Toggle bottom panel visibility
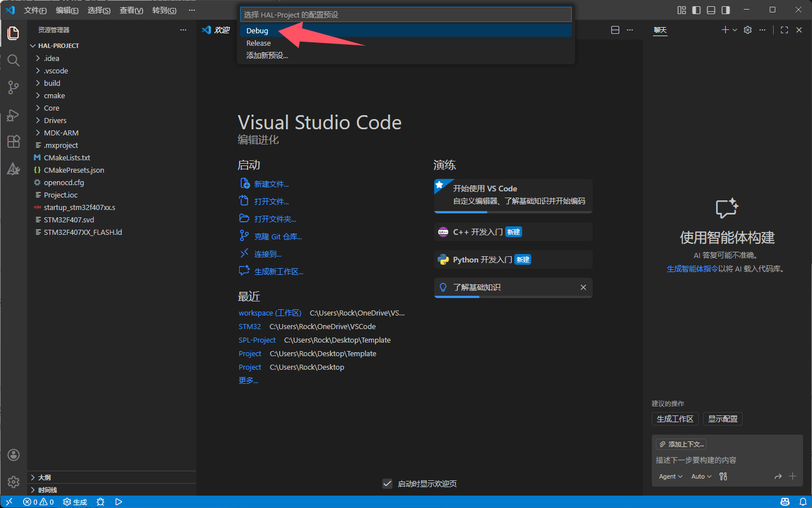The width and height of the screenshot is (812, 508). point(711,10)
